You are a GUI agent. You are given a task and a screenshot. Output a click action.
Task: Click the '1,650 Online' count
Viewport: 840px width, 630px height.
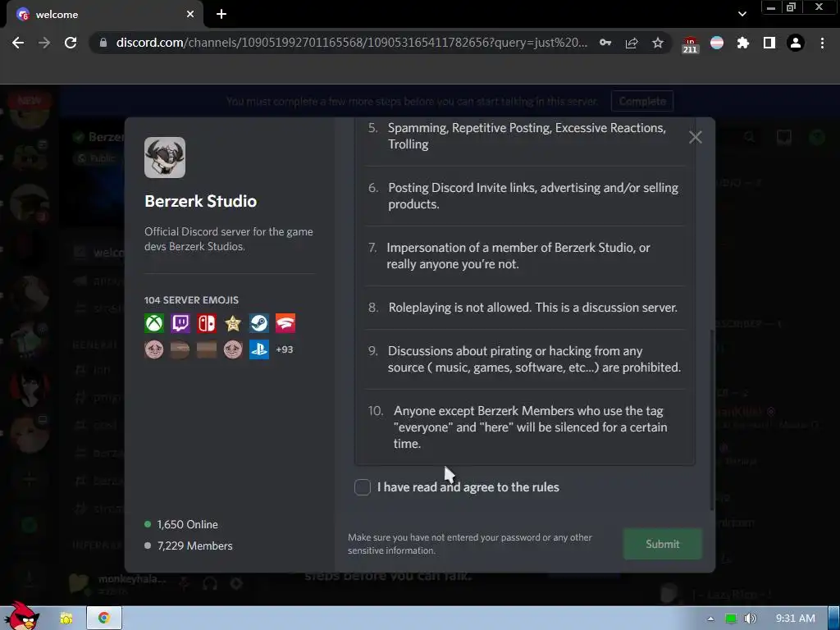click(187, 524)
